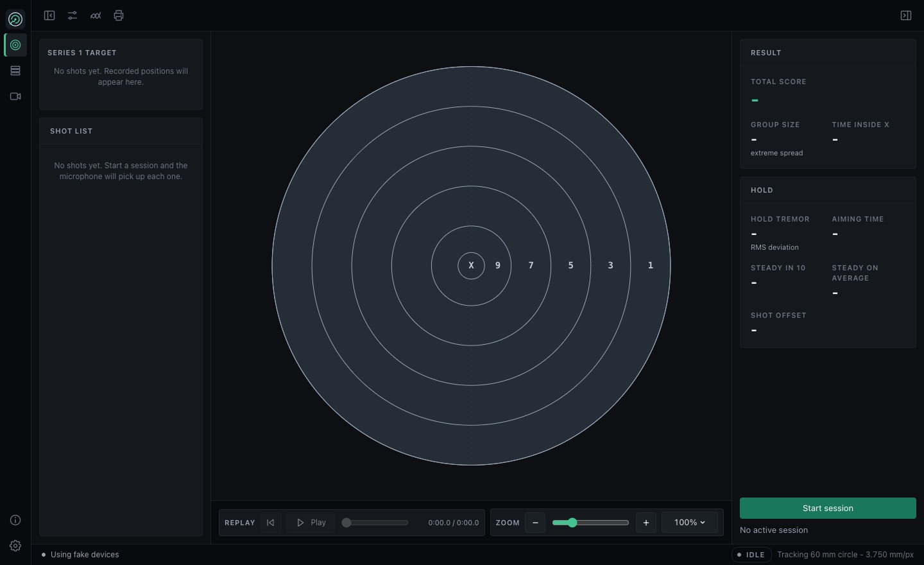
Task: Click the replay position slider
Action: pyautogui.click(x=375, y=523)
